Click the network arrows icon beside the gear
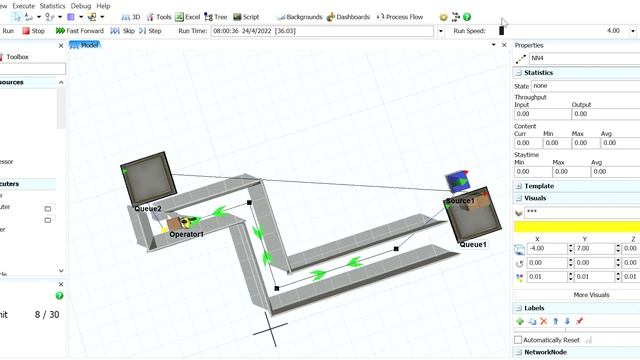640x360 pixels. (456, 17)
